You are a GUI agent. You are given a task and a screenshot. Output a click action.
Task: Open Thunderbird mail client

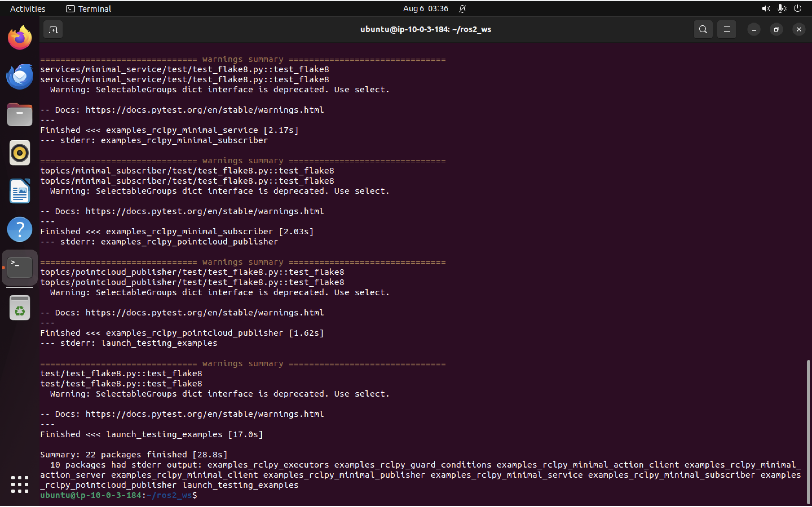click(x=19, y=76)
